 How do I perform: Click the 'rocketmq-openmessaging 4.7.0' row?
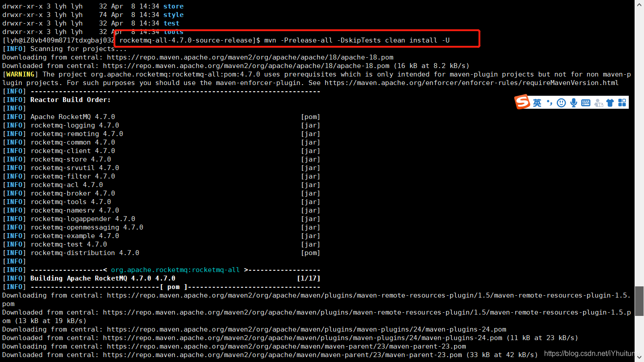point(161,227)
